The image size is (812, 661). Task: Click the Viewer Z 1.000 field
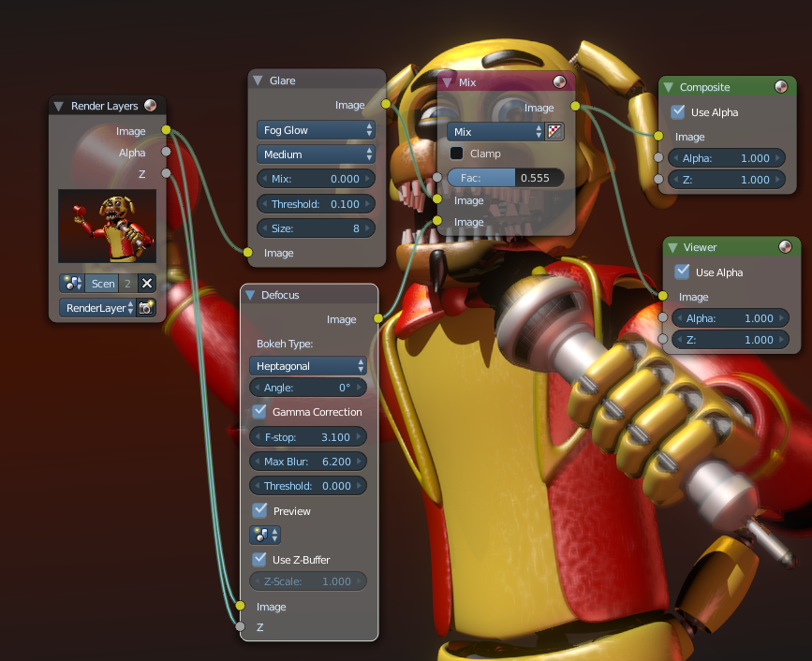(x=731, y=340)
